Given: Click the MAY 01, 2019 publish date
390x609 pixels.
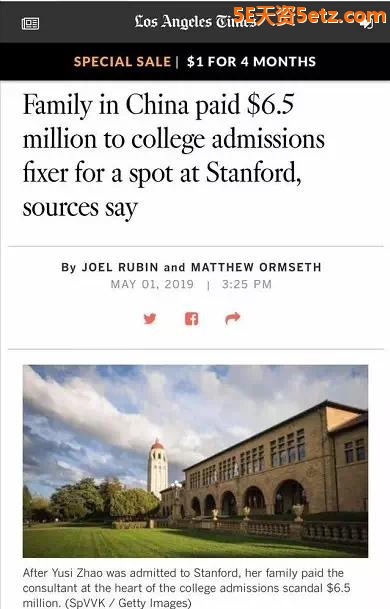Looking at the screenshot, I should point(152,284).
